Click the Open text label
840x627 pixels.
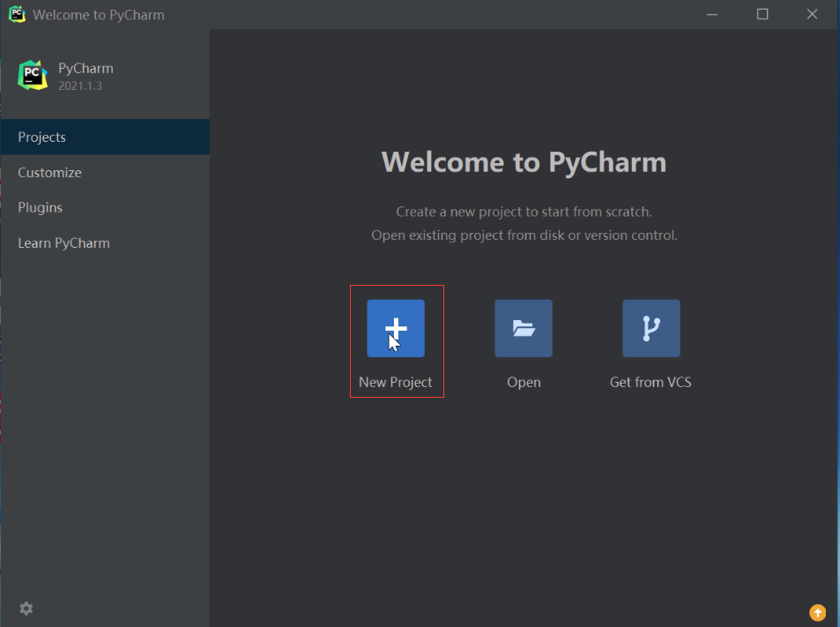coord(524,383)
